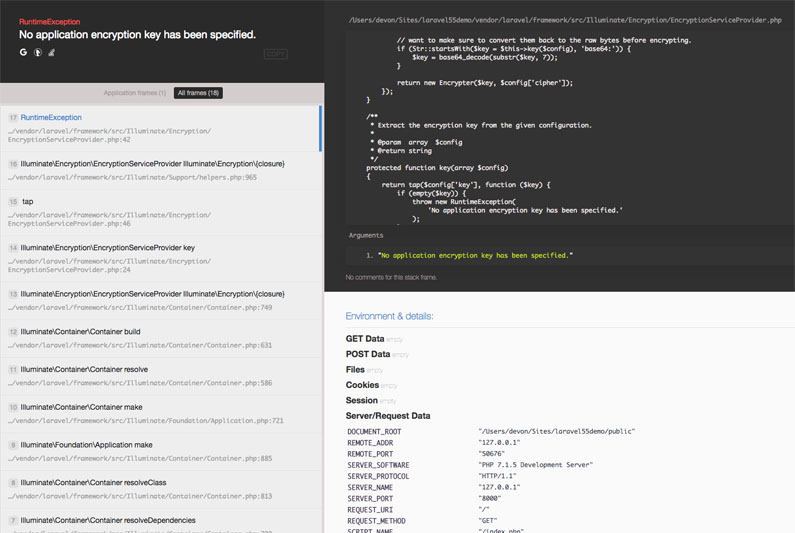Viewport: 795px width, 533px height.
Task: Click the 'POST Data' section label
Action: coord(368,354)
